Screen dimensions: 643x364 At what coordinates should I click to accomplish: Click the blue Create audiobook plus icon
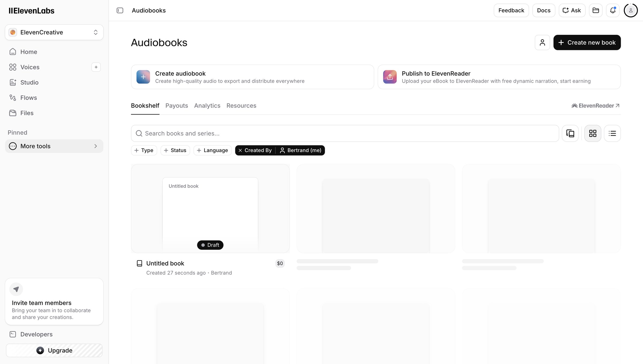[143, 77]
